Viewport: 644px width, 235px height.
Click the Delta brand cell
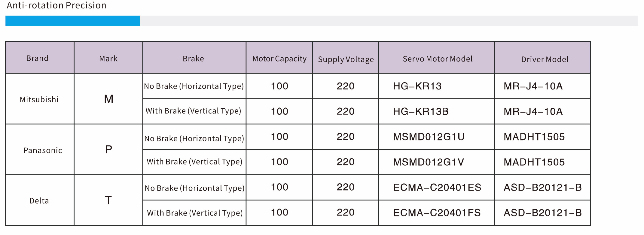[x=39, y=200]
